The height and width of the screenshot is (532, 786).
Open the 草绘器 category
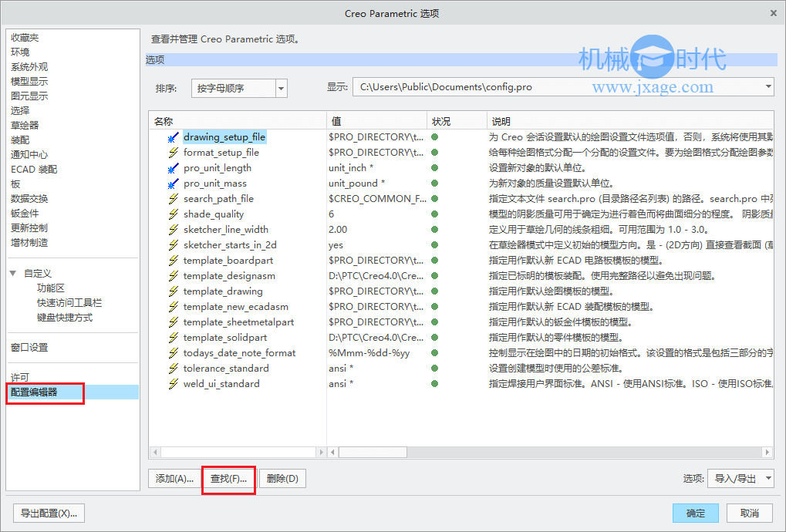(x=25, y=125)
